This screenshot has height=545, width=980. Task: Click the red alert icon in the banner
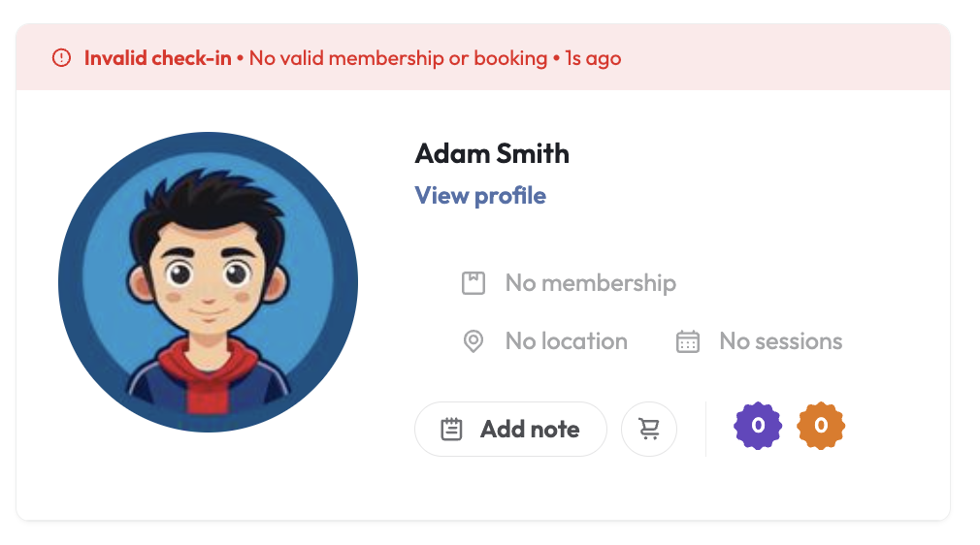tap(62, 58)
